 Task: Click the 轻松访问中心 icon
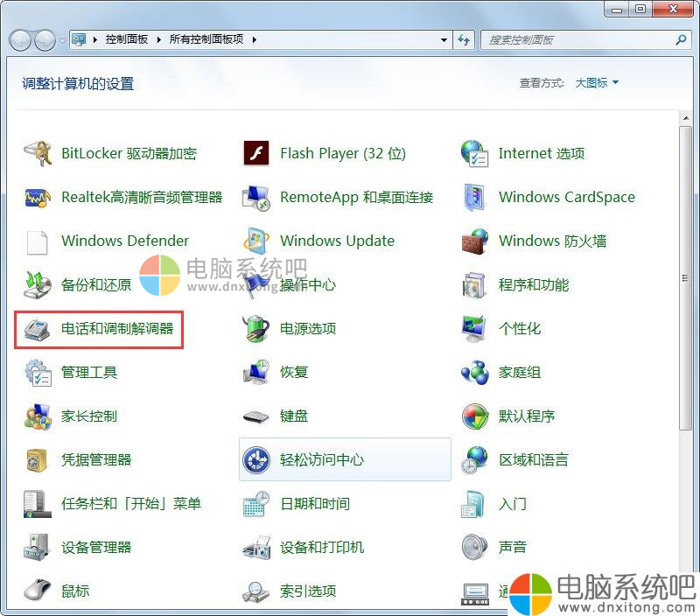(256, 459)
